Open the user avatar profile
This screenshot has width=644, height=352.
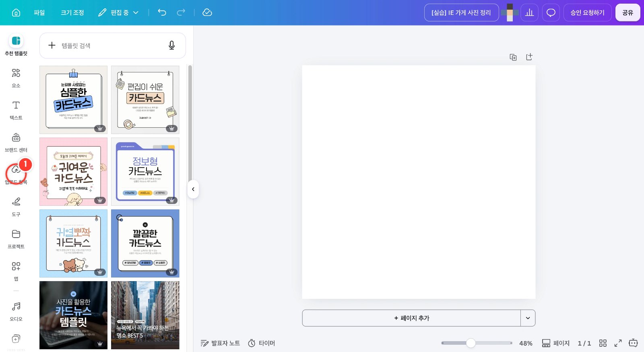510,12
